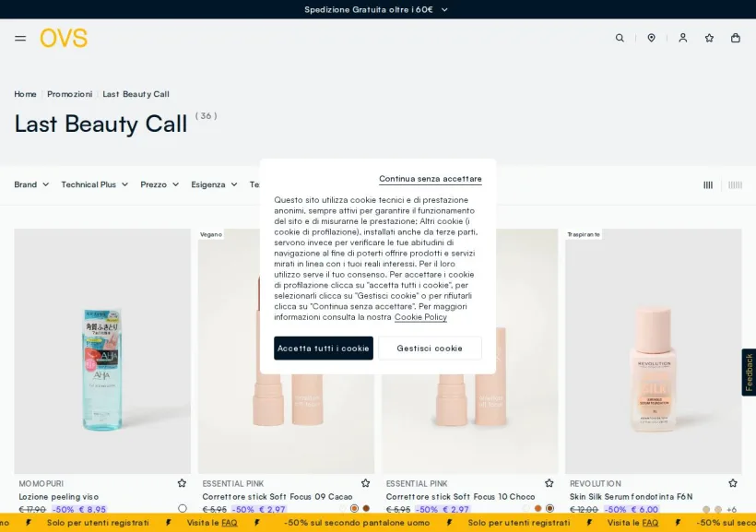Open the Brand filter dropdown

point(31,184)
